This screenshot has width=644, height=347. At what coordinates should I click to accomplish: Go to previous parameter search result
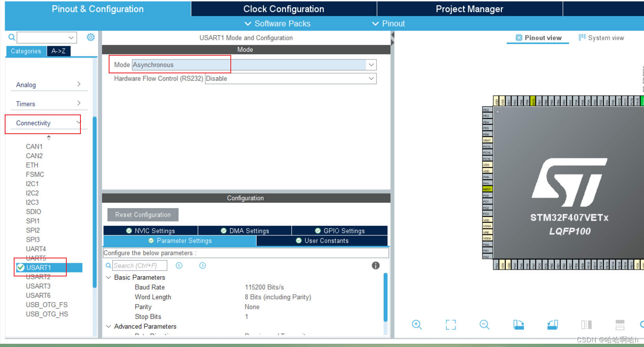pyautogui.click(x=179, y=265)
